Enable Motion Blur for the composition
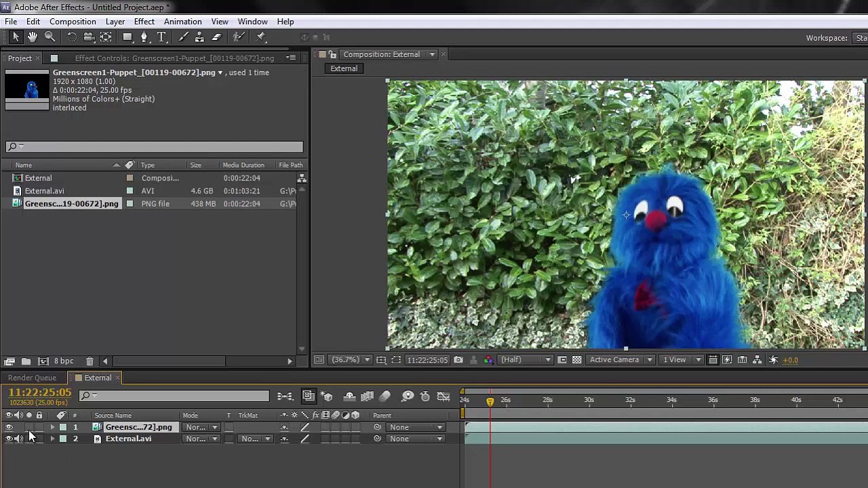 pyautogui.click(x=384, y=396)
